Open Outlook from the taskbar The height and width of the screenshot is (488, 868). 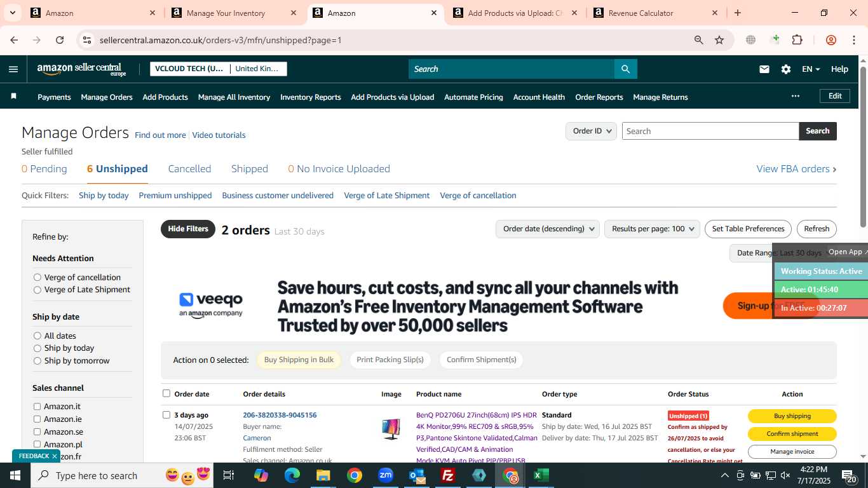click(417, 475)
